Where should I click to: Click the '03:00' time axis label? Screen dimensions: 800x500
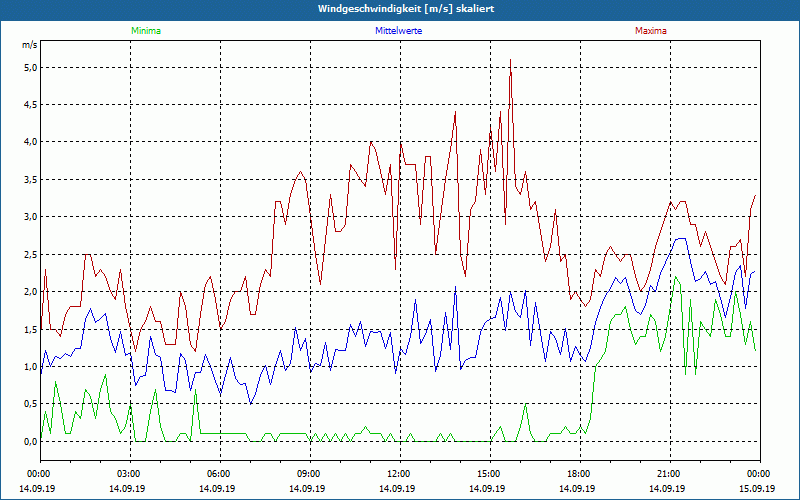[130, 474]
